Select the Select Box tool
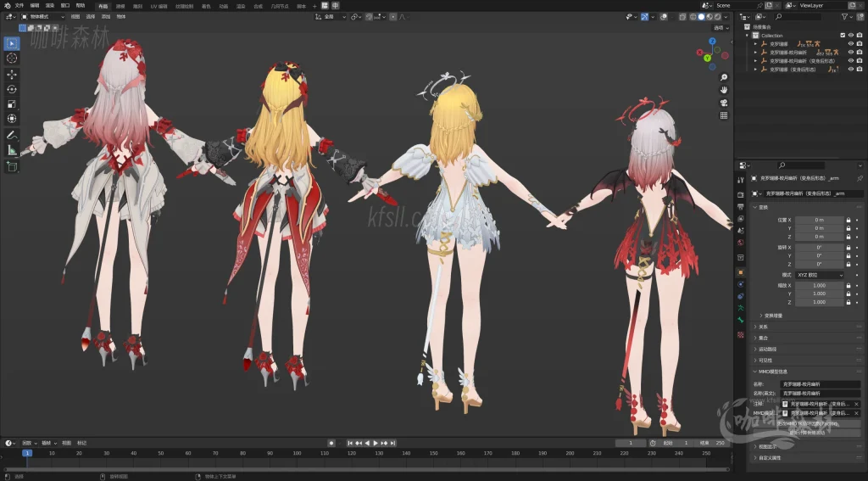This screenshot has height=481, width=868. [x=12, y=43]
